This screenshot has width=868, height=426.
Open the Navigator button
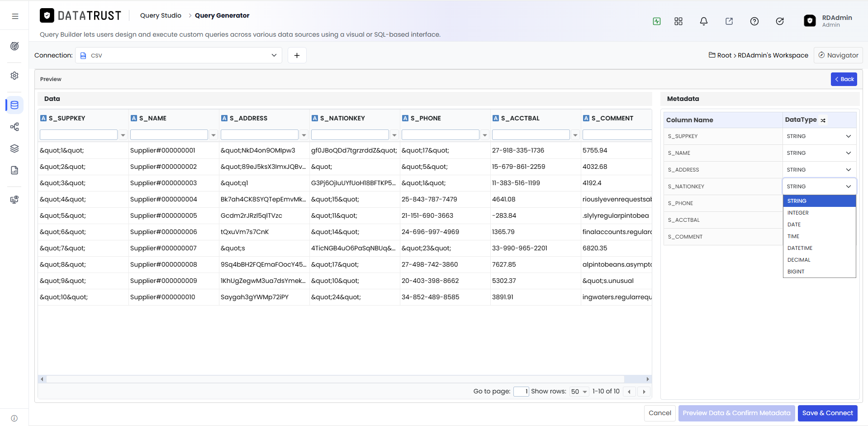click(x=838, y=55)
